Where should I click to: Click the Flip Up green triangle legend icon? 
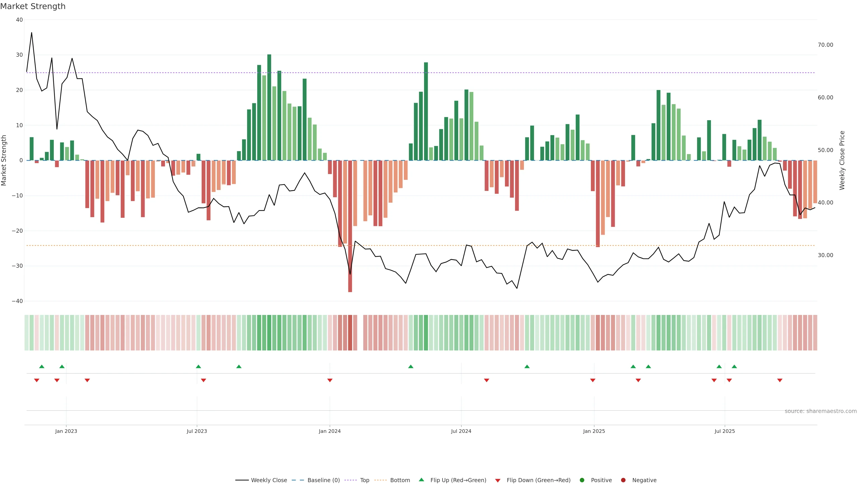pyautogui.click(x=421, y=480)
